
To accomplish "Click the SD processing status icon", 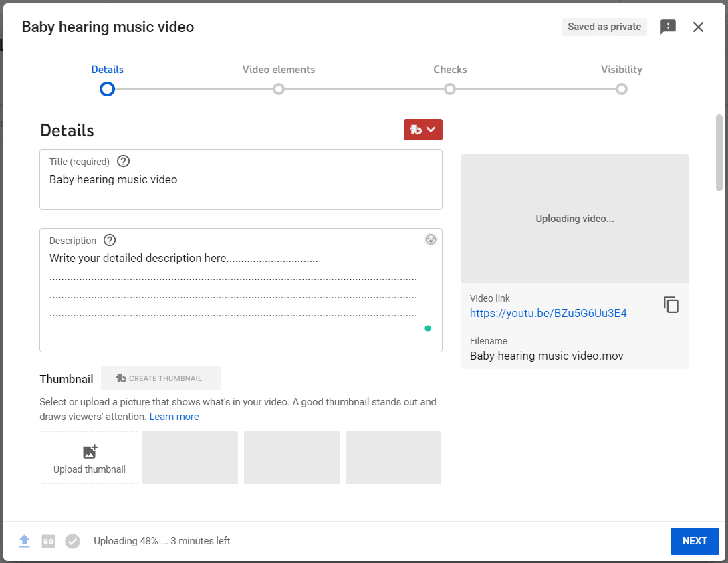I will [48, 541].
